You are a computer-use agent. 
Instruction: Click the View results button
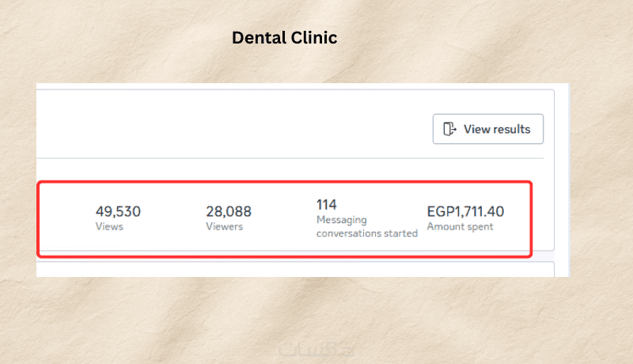tap(488, 129)
